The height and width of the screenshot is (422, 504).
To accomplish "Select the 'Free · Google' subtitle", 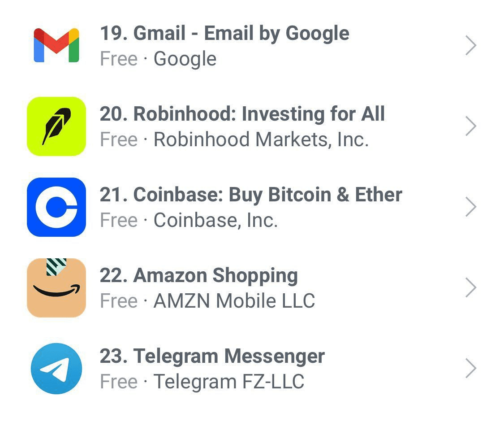I will tap(158, 59).
